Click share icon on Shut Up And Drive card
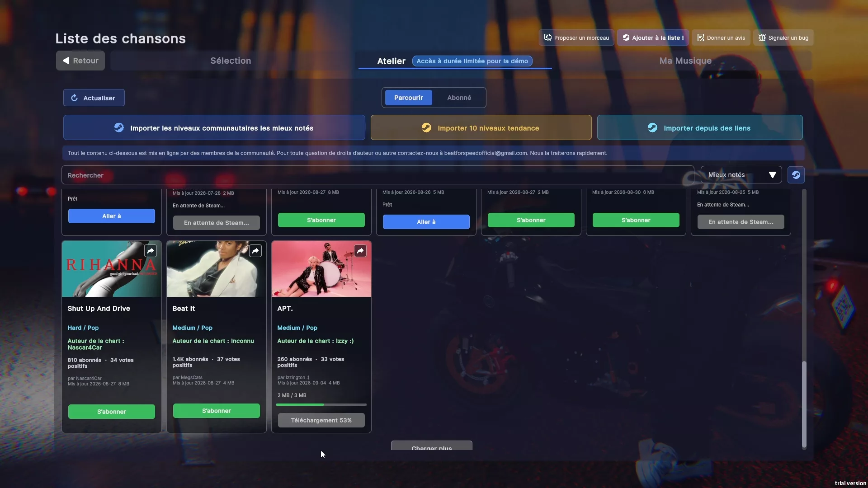Viewport: 868px width, 488px height. [x=151, y=251]
